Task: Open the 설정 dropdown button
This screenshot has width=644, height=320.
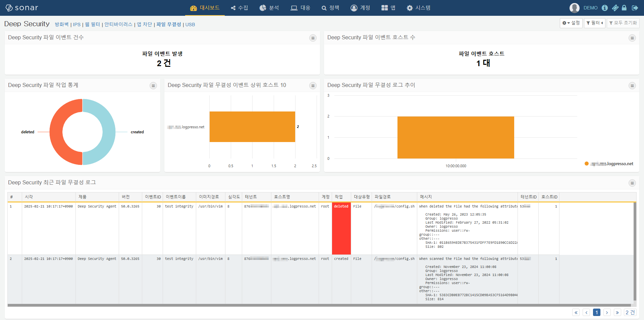Action: click(x=571, y=23)
